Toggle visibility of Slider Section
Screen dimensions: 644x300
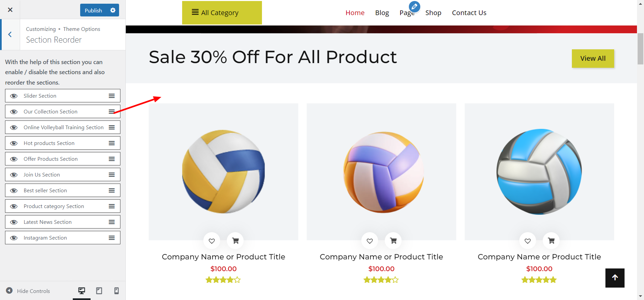(x=14, y=96)
